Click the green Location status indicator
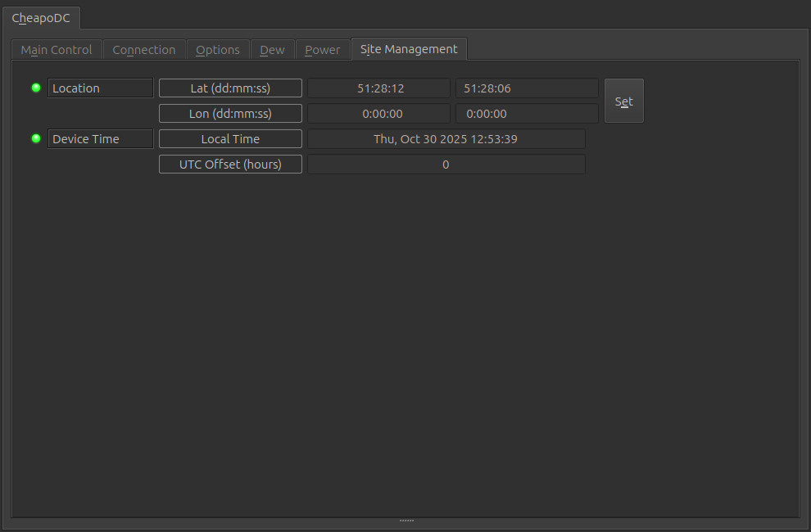This screenshot has height=532, width=811. coord(36,88)
